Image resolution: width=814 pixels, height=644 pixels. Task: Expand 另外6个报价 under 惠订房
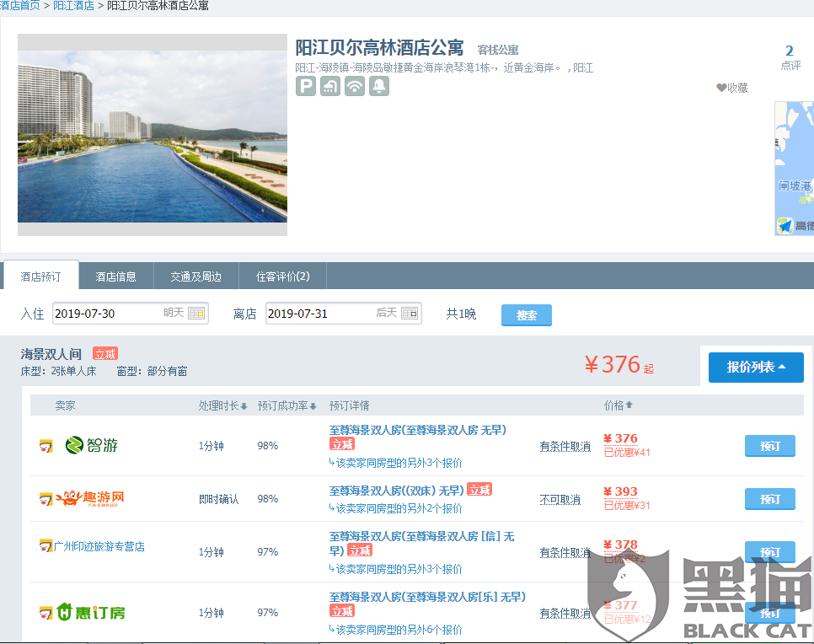tap(395, 630)
